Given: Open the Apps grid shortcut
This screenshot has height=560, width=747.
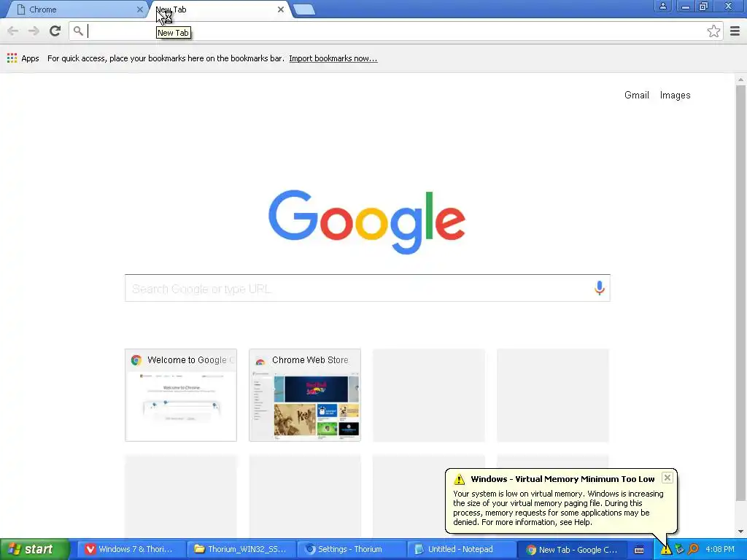Looking at the screenshot, I should pos(23,58).
